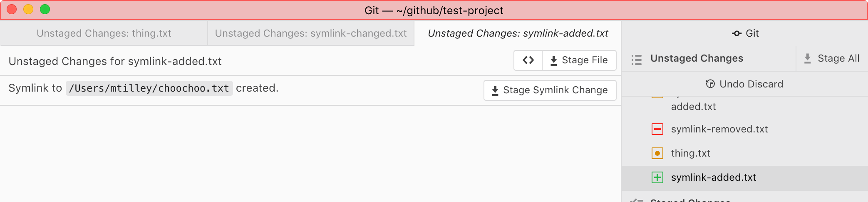
Task: Click Stage Symlink Change button
Action: point(550,90)
